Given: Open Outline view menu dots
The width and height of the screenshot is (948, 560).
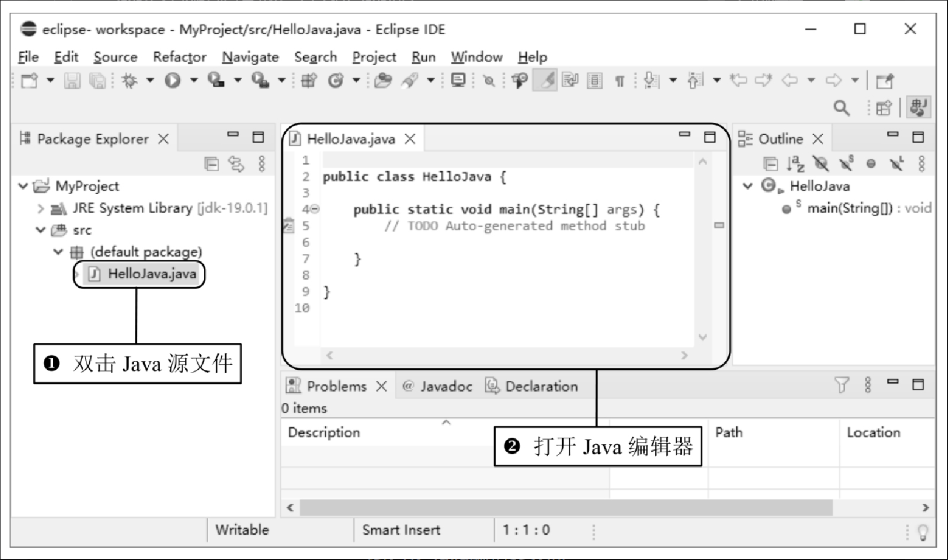Looking at the screenshot, I should 922,164.
